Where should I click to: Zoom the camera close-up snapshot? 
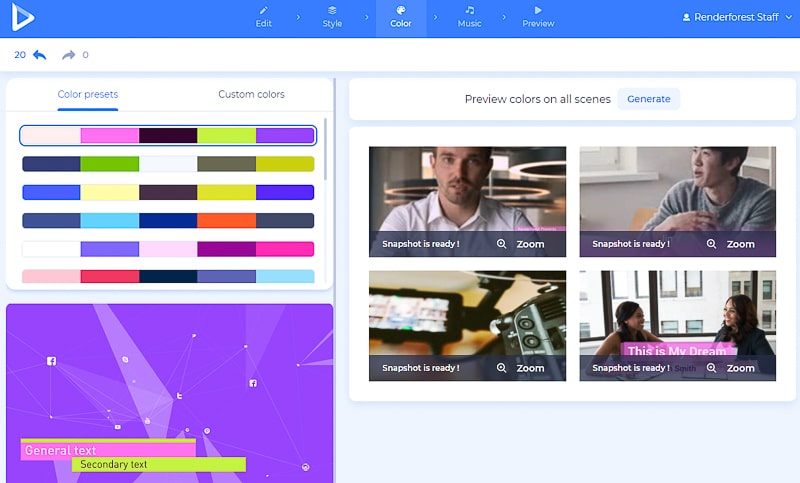point(520,368)
